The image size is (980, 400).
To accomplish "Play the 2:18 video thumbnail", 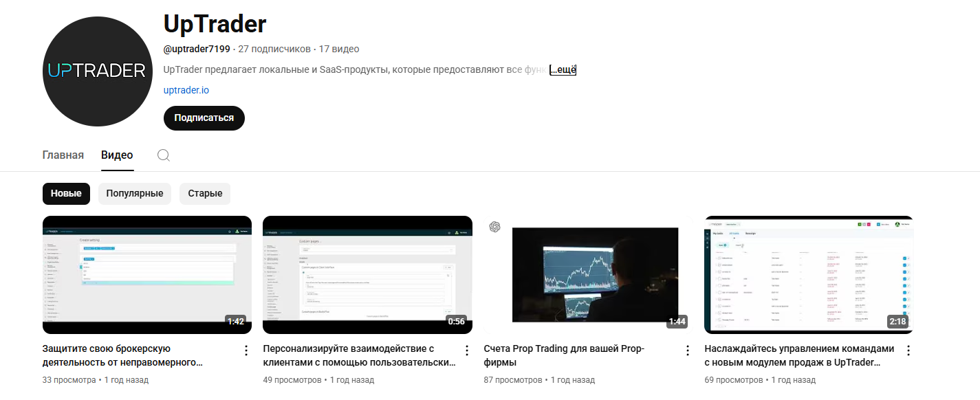I will coord(809,275).
